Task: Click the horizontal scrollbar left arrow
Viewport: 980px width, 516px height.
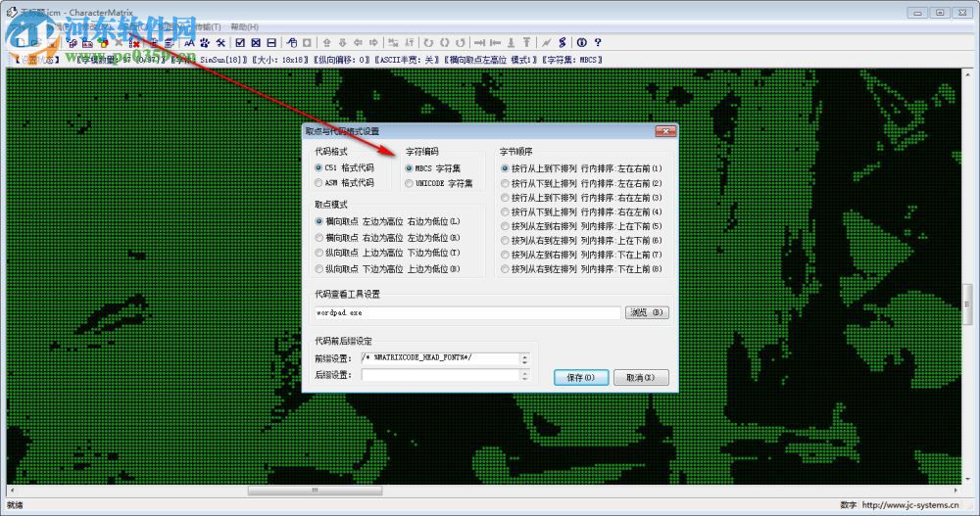Action: pyautogui.click(x=12, y=491)
